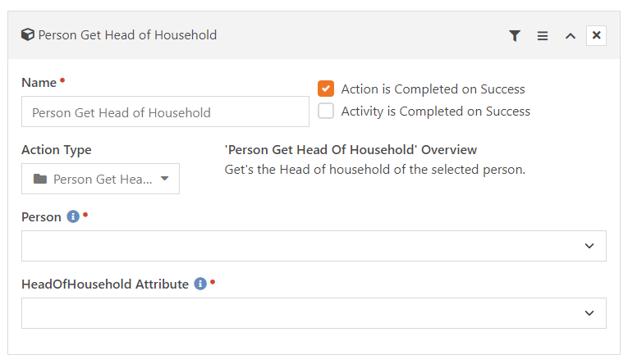Open the Action Type dropdown
This screenshot has width=628, height=364.
pyautogui.click(x=100, y=179)
